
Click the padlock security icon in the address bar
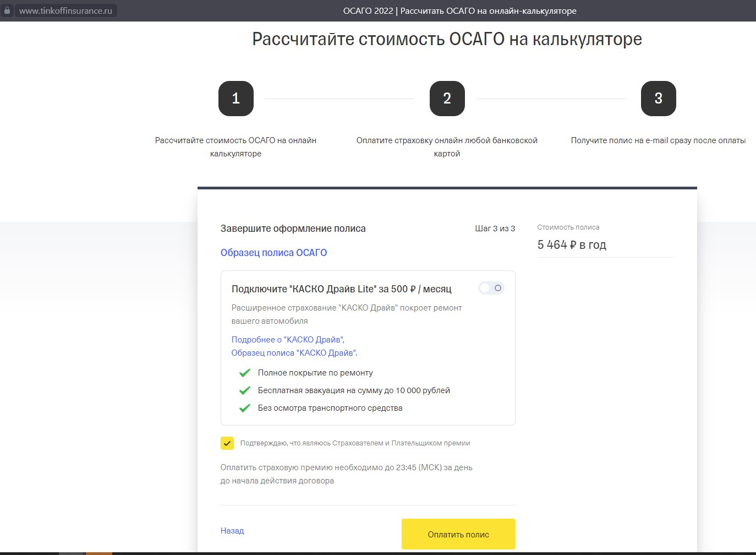pyautogui.click(x=8, y=10)
